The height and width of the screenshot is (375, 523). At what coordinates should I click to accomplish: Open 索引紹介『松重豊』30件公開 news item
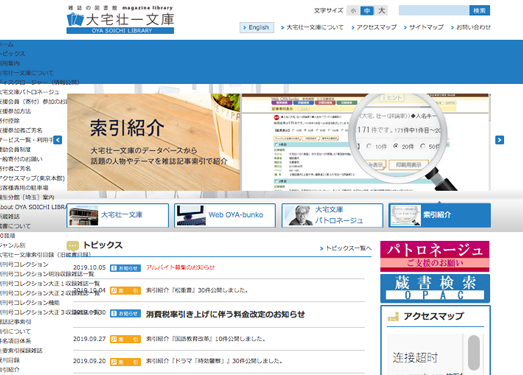tap(197, 290)
